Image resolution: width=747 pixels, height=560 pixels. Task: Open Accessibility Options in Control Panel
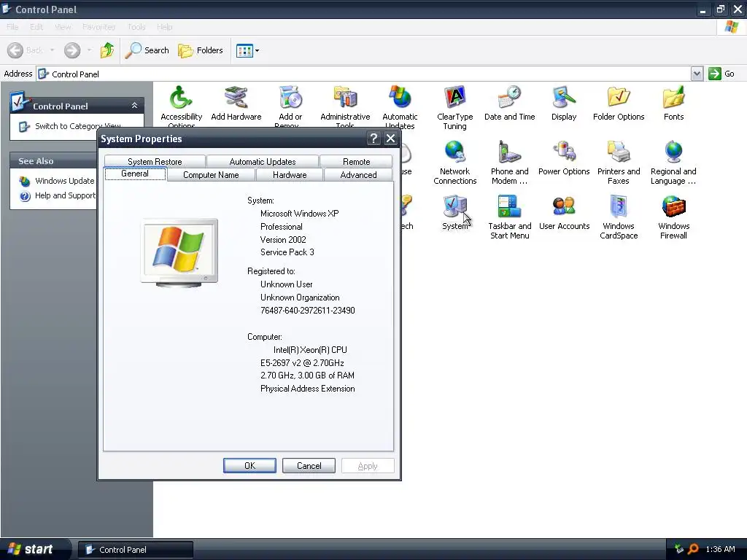[x=181, y=106]
